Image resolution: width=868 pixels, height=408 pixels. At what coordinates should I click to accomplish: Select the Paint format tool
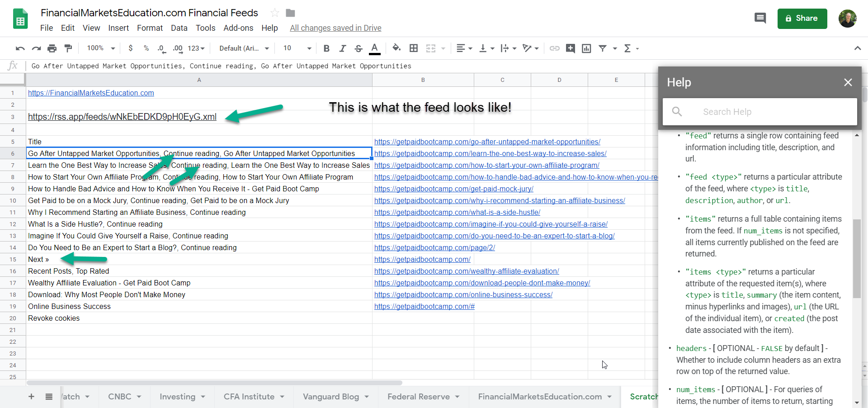point(68,48)
